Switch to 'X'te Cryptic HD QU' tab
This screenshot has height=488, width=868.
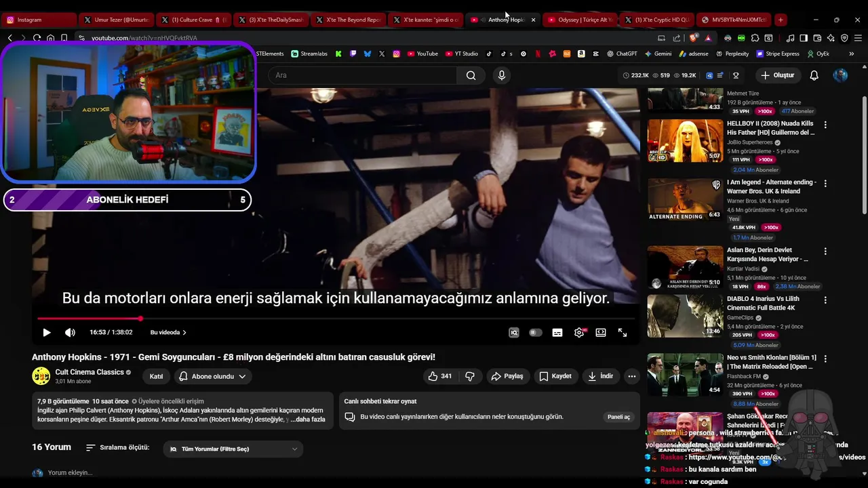coord(656,20)
